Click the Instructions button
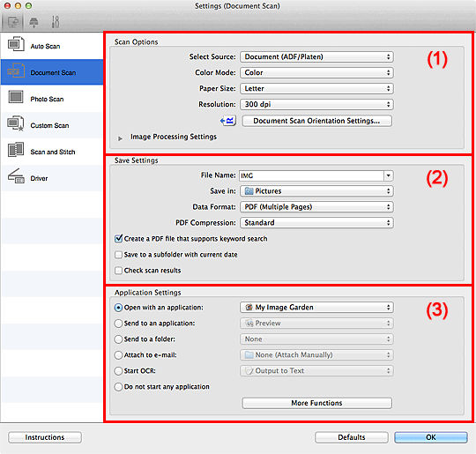Viewport: 476px width, 454px height. pos(45,437)
